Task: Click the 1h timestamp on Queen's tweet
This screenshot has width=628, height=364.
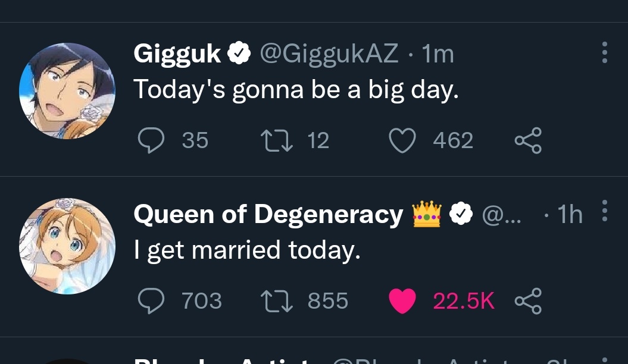Action: (570, 215)
